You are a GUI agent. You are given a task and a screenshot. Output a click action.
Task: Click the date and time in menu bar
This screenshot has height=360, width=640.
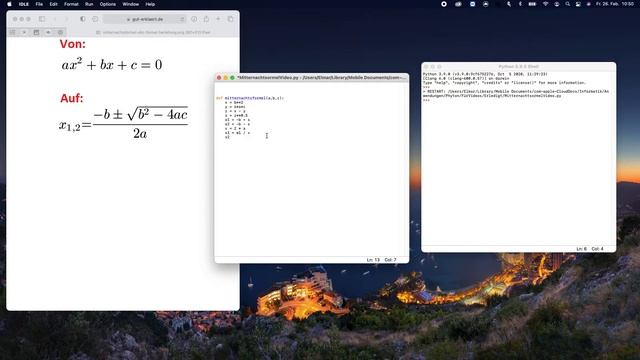coord(615,4)
